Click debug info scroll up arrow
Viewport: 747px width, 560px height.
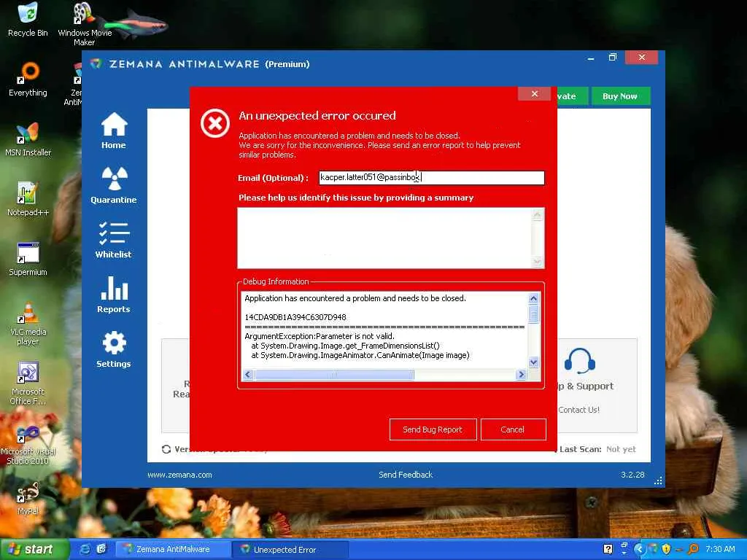pyautogui.click(x=533, y=298)
